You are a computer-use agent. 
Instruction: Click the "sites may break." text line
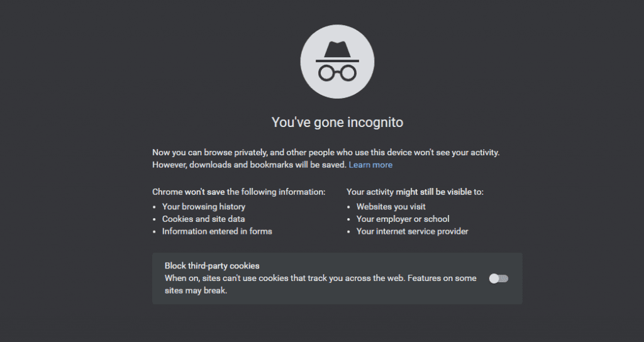pyautogui.click(x=196, y=290)
